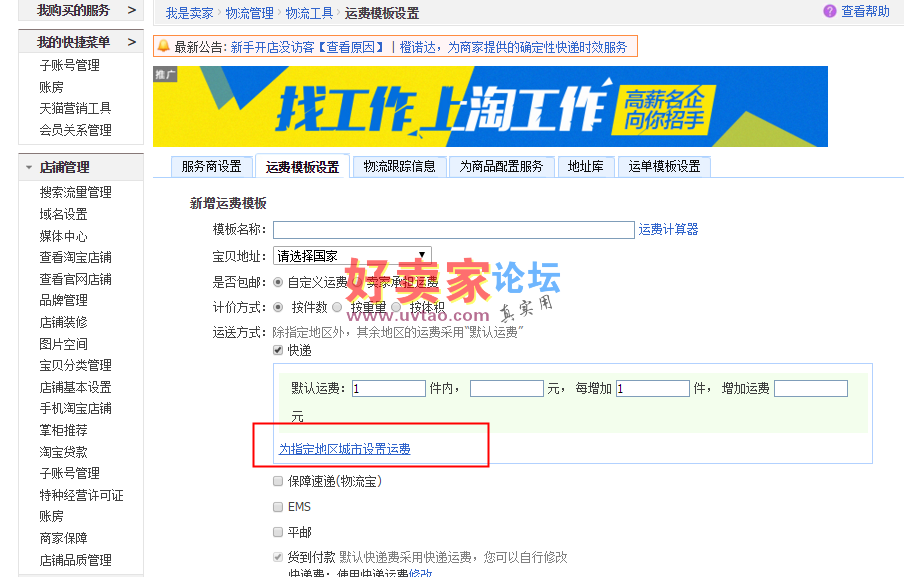The height and width of the screenshot is (577, 904).
Task: Select the 自定义运费 radio button
Action: click(x=278, y=282)
